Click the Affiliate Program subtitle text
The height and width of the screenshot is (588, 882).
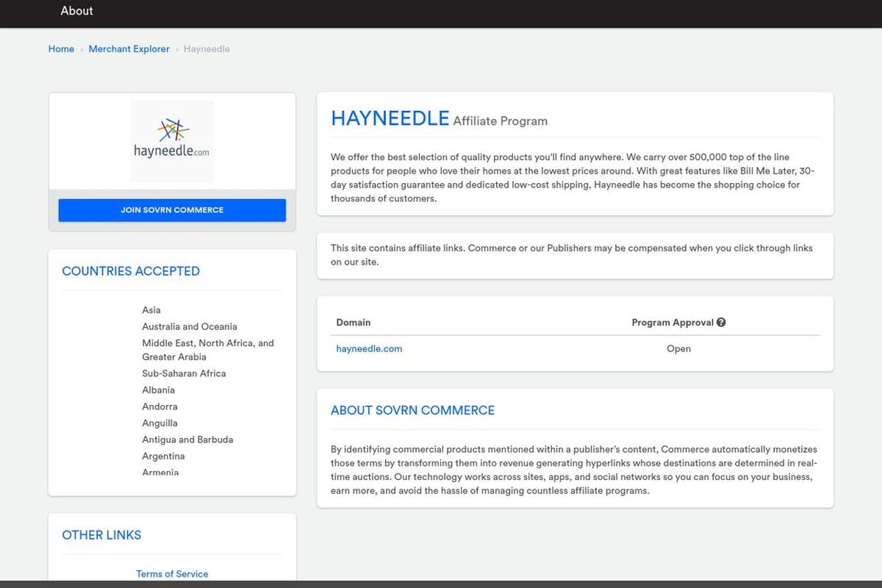coord(500,121)
